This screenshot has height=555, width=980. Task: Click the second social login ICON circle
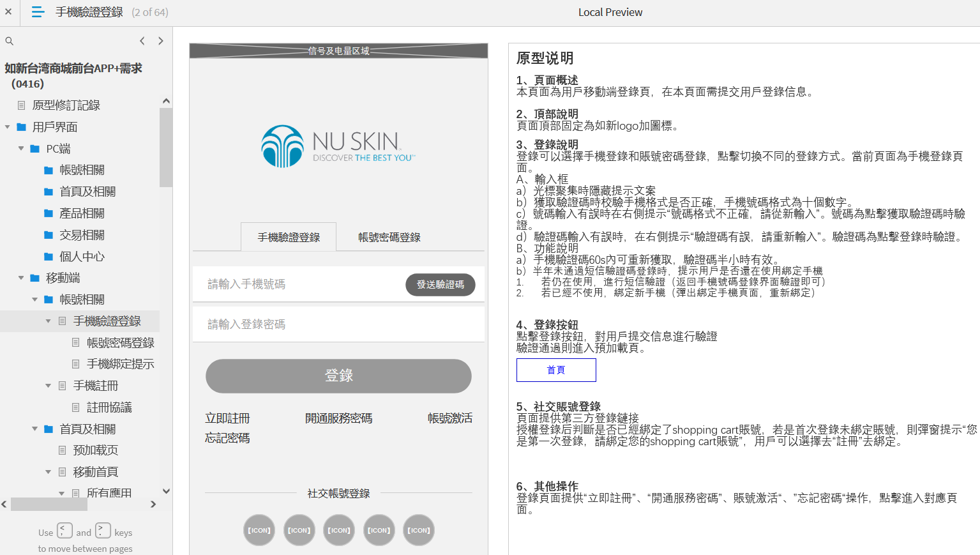point(299,530)
